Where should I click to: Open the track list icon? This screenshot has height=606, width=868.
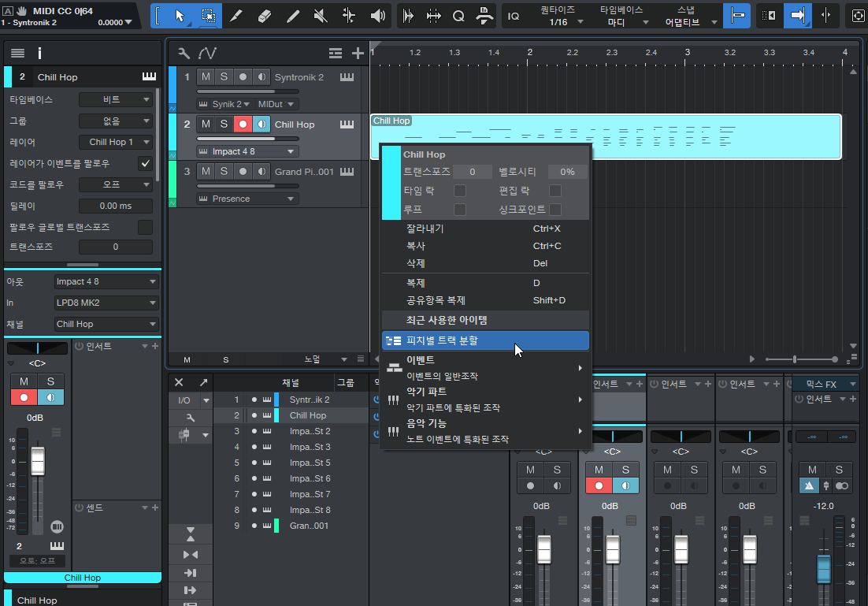(x=336, y=53)
